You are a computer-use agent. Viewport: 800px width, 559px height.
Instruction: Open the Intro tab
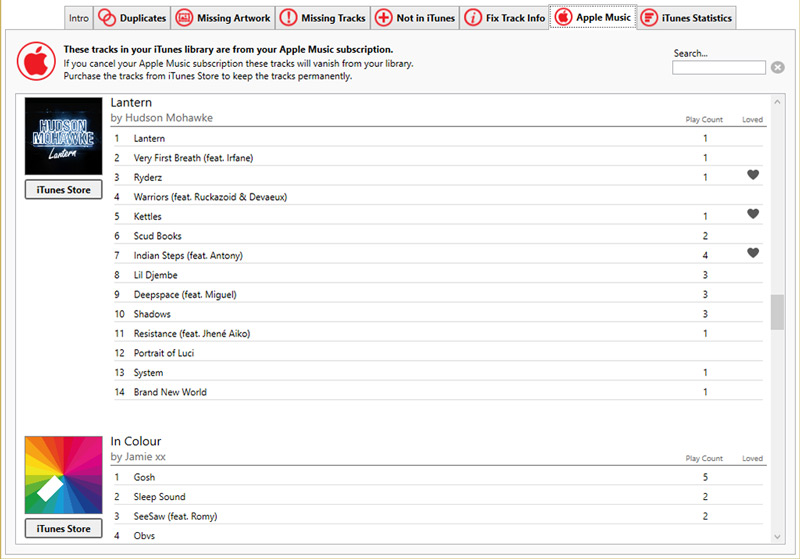tap(79, 18)
